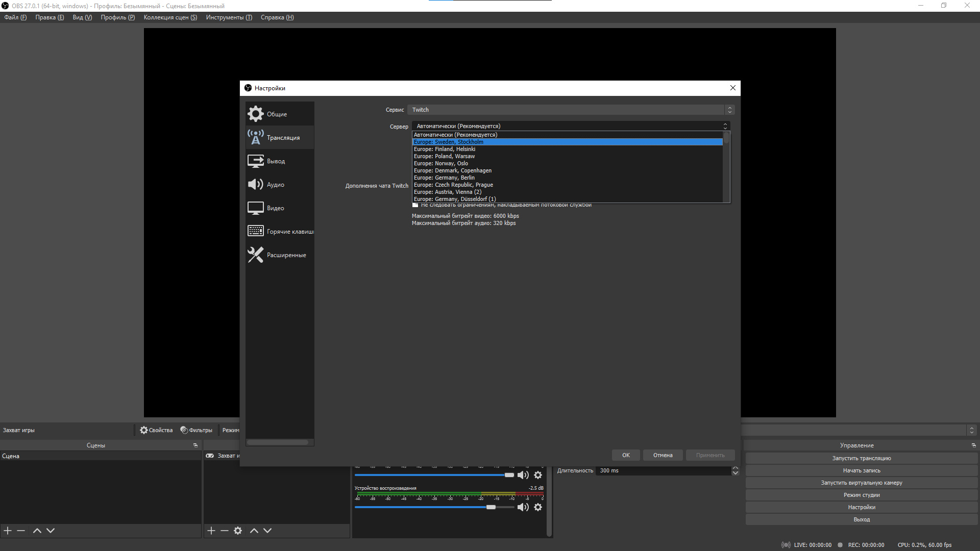The width and height of the screenshot is (980, 551).
Task: Move source down in sources panel
Action: tap(267, 531)
